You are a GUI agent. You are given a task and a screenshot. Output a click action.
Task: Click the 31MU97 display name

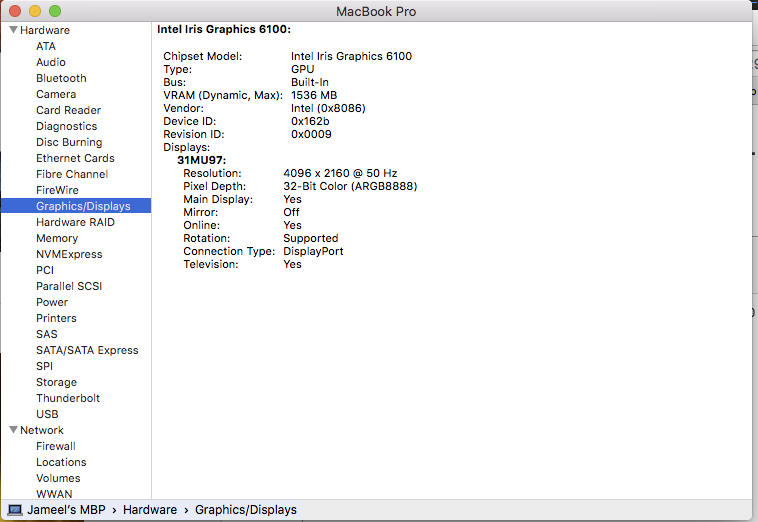[202, 160]
